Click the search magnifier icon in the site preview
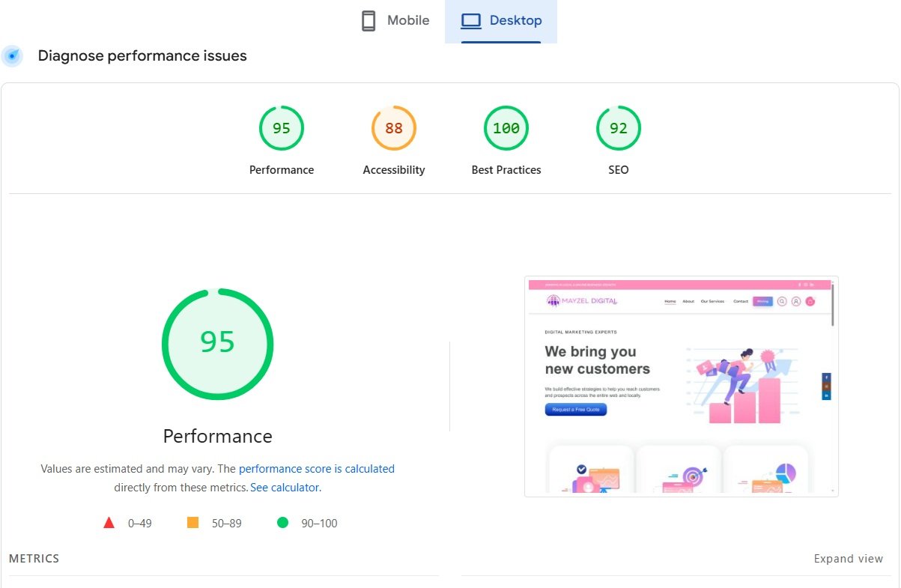The width and height of the screenshot is (901, 588). [782, 302]
